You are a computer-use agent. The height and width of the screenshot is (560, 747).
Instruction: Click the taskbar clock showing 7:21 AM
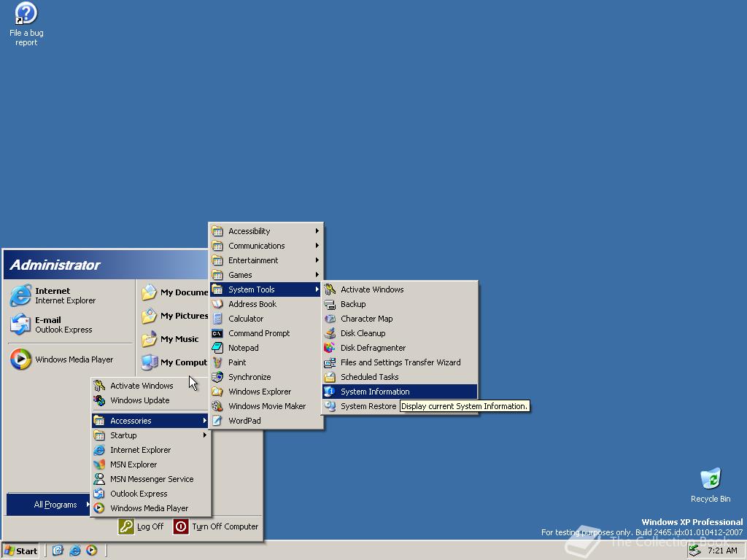722,551
